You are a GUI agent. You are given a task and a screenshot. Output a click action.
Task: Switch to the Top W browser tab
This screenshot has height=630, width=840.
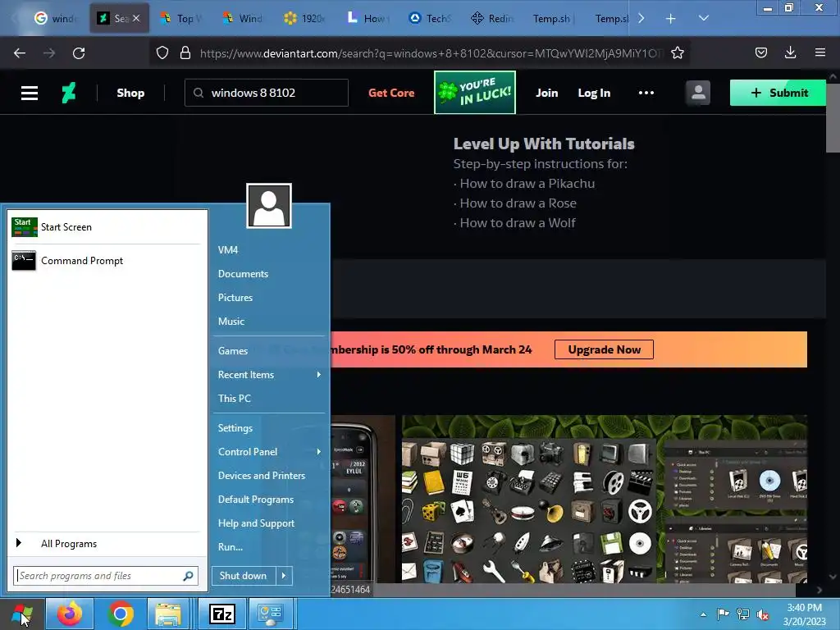coord(181,18)
